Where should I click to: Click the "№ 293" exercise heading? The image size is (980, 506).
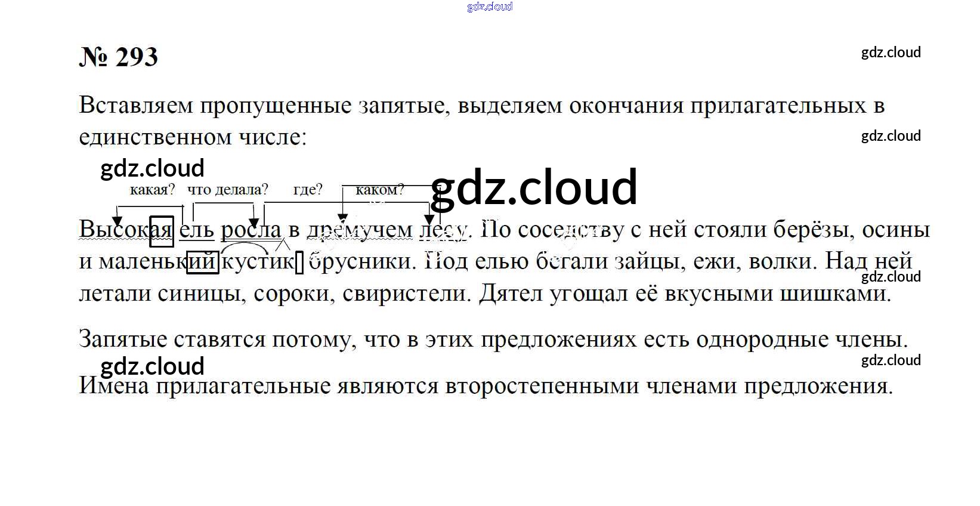click(119, 57)
